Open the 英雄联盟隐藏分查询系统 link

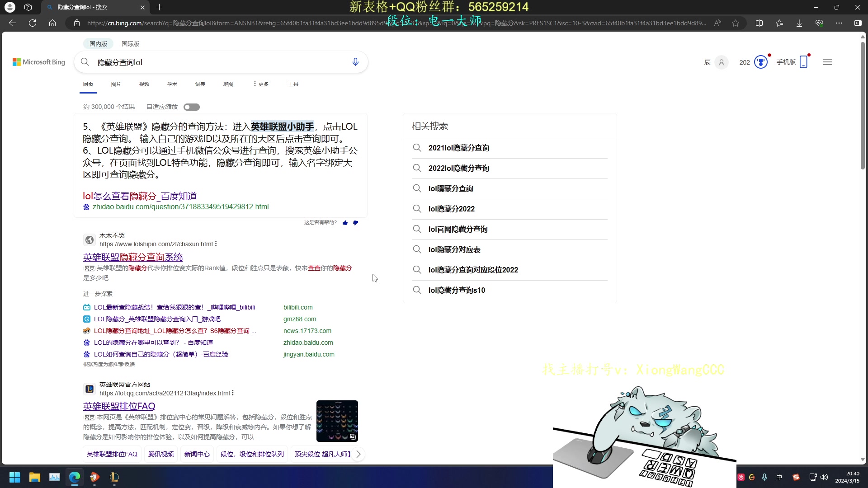point(132,257)
